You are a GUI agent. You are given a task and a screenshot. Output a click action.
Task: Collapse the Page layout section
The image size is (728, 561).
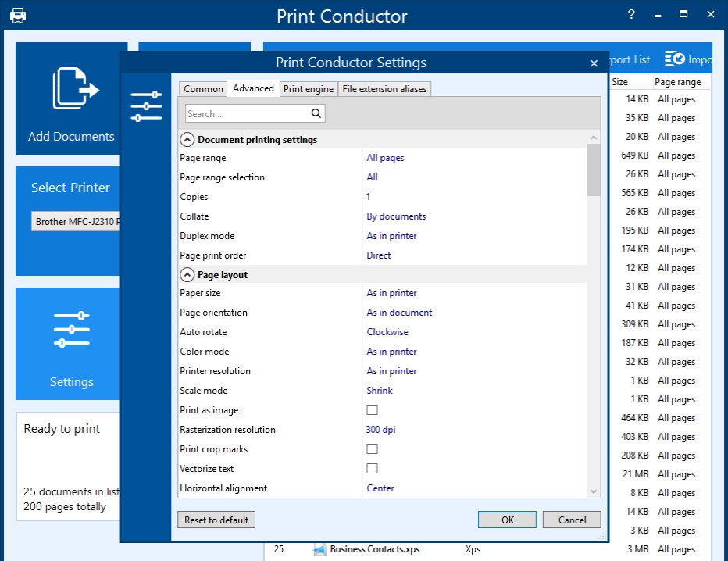[187, 273]
